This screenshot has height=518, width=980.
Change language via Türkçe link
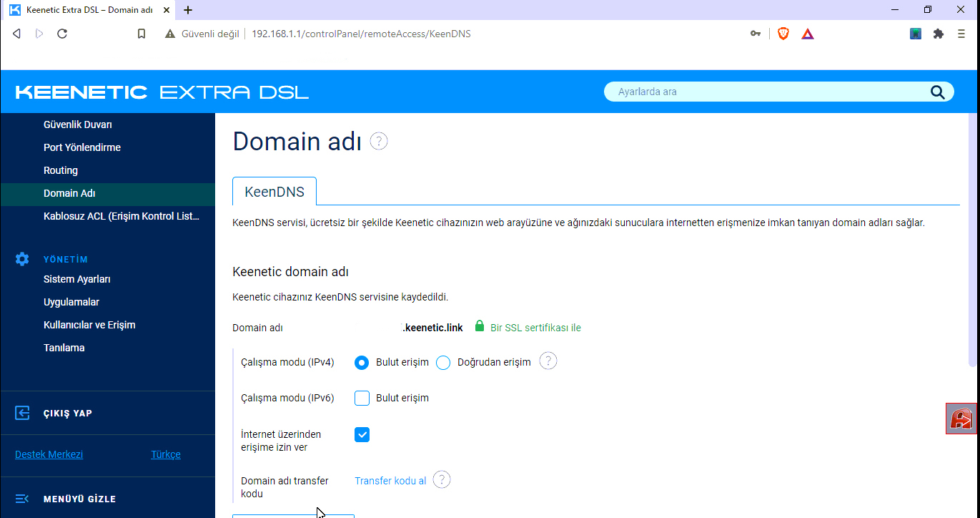coord(166,454)
